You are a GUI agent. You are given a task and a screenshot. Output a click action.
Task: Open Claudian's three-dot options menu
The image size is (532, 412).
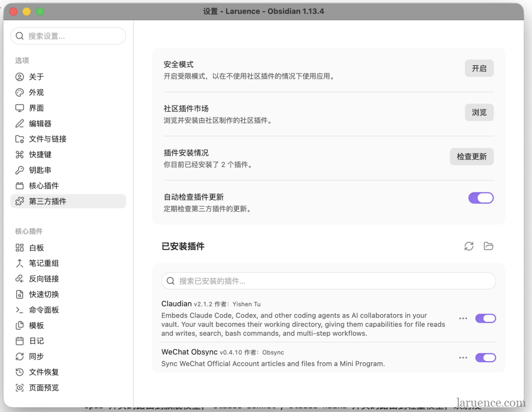[x=463, y=318]
